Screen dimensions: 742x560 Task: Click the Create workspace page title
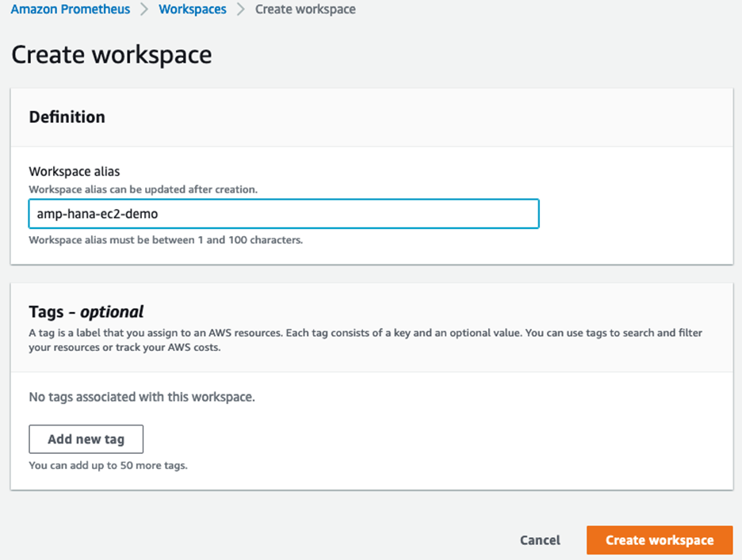point(112,55)
